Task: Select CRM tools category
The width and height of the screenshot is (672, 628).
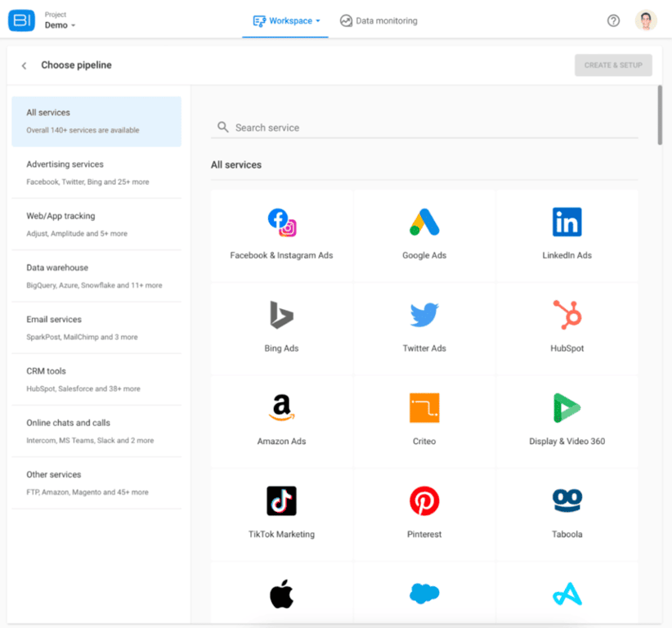Action: coord(96,379)
